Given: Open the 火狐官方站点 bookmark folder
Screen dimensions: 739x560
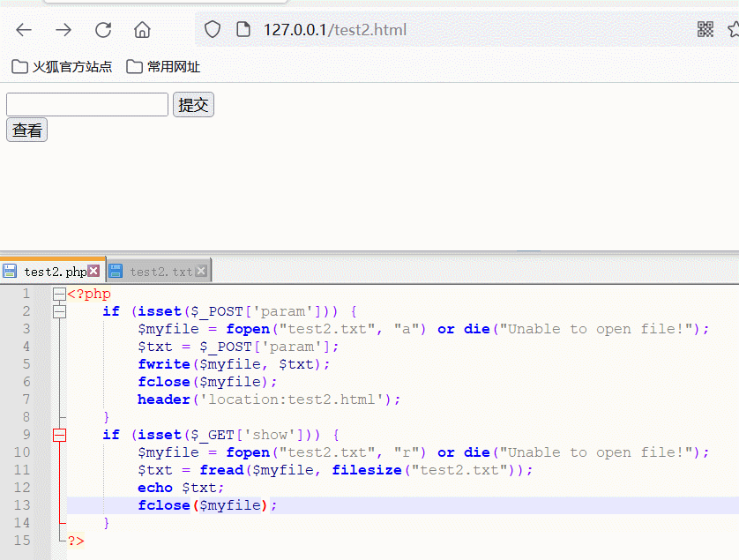Looking at the screenshot, I should (x=62, y=67).
